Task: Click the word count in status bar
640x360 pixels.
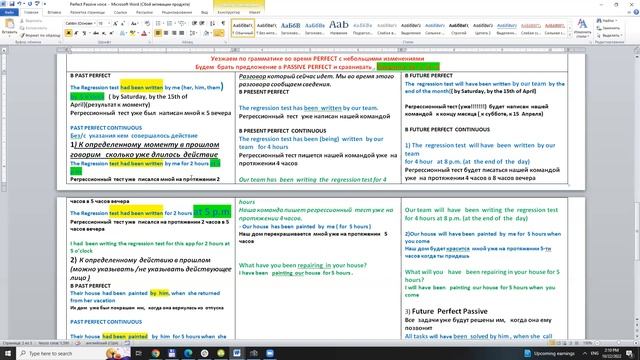Action: [53, 343]
